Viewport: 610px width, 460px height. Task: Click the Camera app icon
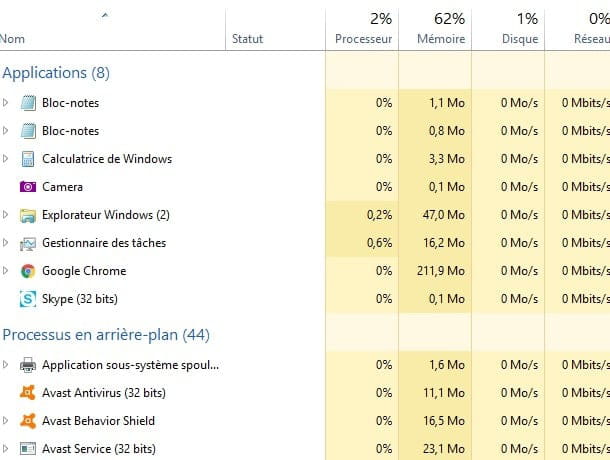28,187
